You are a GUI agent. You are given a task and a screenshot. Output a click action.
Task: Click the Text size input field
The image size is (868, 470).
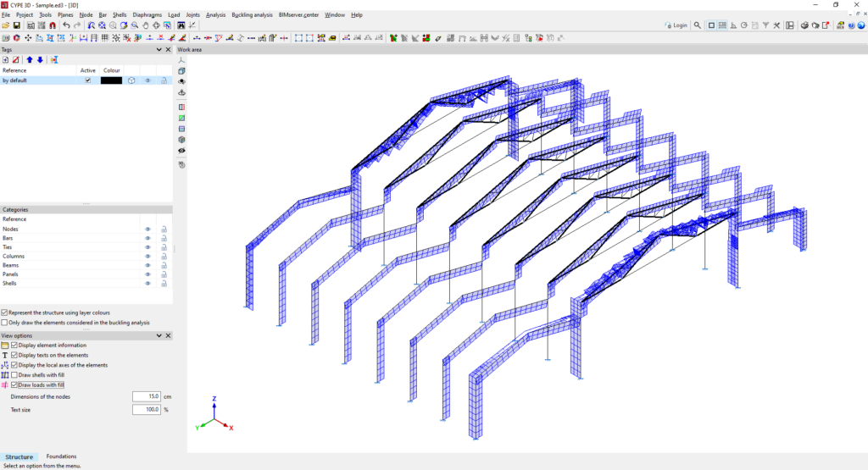point(147,410)
